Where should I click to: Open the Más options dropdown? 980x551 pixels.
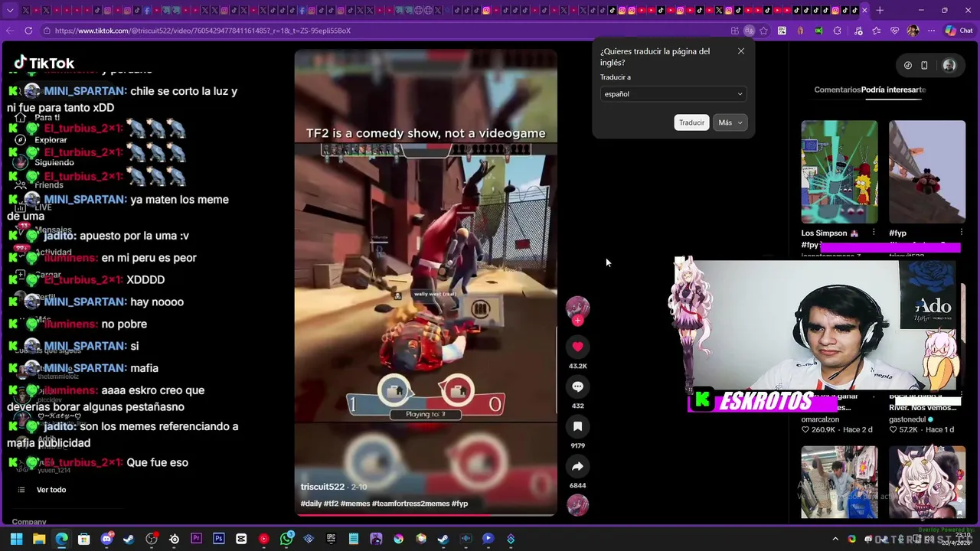tap(730, 122)
